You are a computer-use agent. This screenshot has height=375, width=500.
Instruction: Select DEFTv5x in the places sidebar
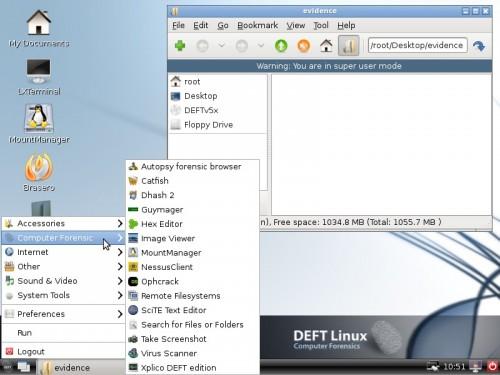point(218,110)
